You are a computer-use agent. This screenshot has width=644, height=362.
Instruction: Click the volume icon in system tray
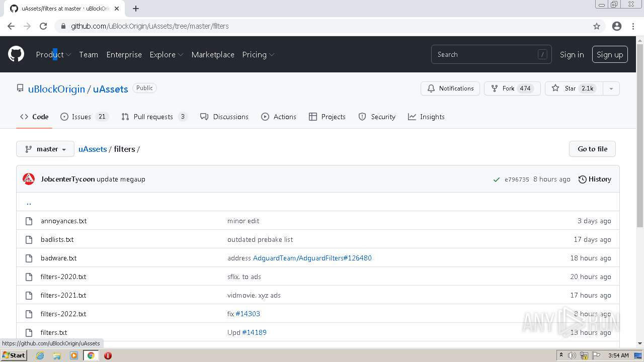(572, 355)
